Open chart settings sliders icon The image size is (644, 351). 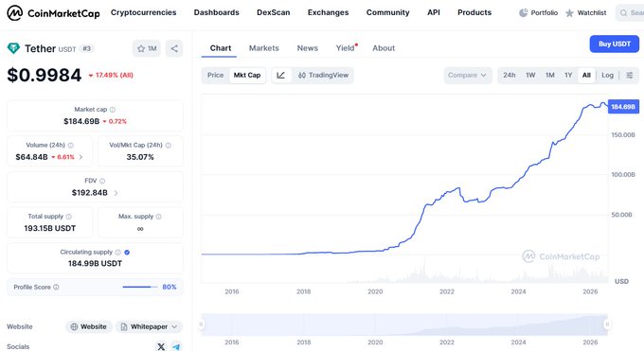click(x=629, y=75)
